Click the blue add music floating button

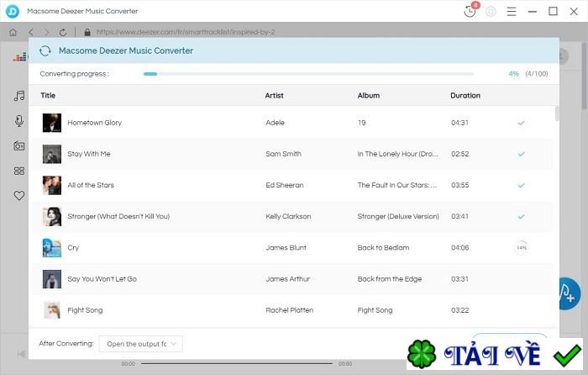[x=570, y=293]
